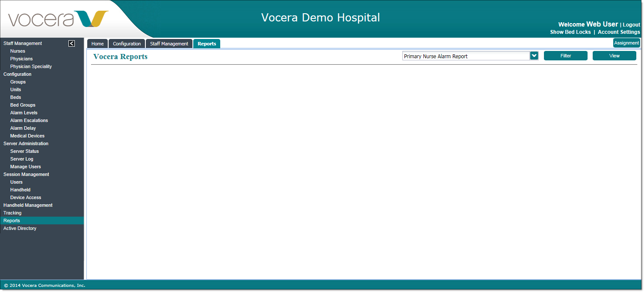Select Server Administration section
Screen dimensions: 644x292
click(x=26, y=143)
